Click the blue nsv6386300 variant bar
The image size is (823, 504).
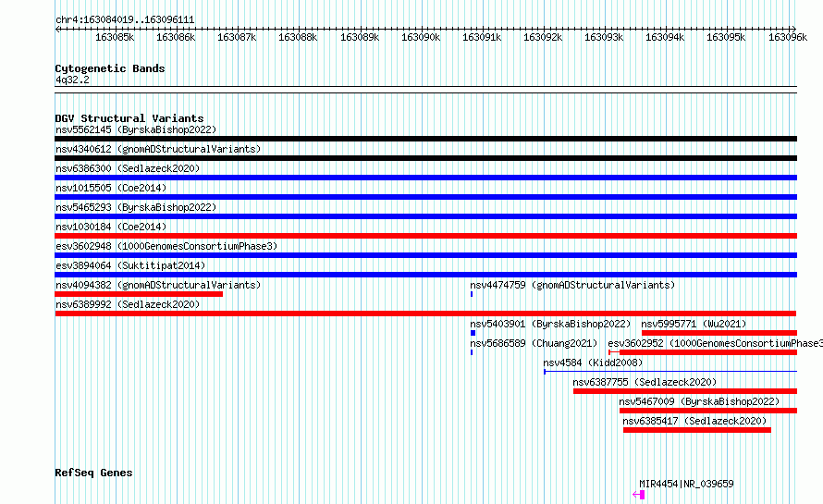pyautogui.click(x=425, y=178)
